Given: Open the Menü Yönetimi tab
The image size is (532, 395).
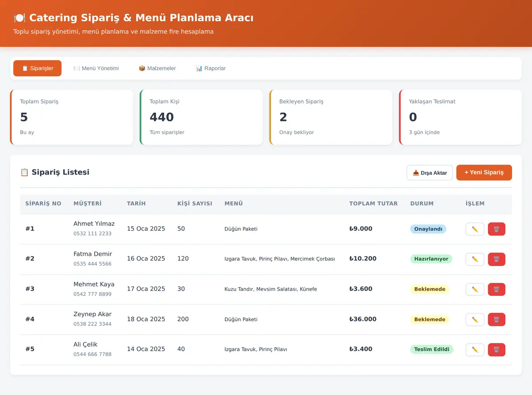Looking at the screenshot, I should click(x=96, y=68).
